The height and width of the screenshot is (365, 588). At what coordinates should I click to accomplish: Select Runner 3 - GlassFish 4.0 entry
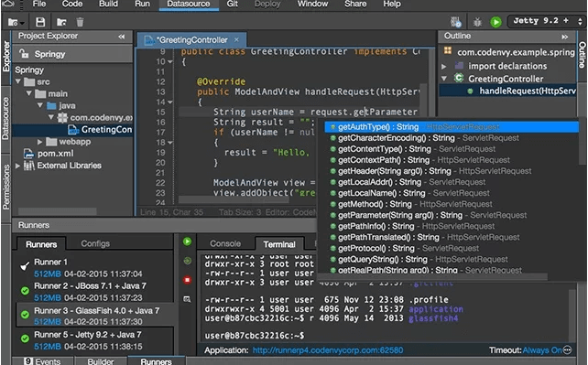94,316
